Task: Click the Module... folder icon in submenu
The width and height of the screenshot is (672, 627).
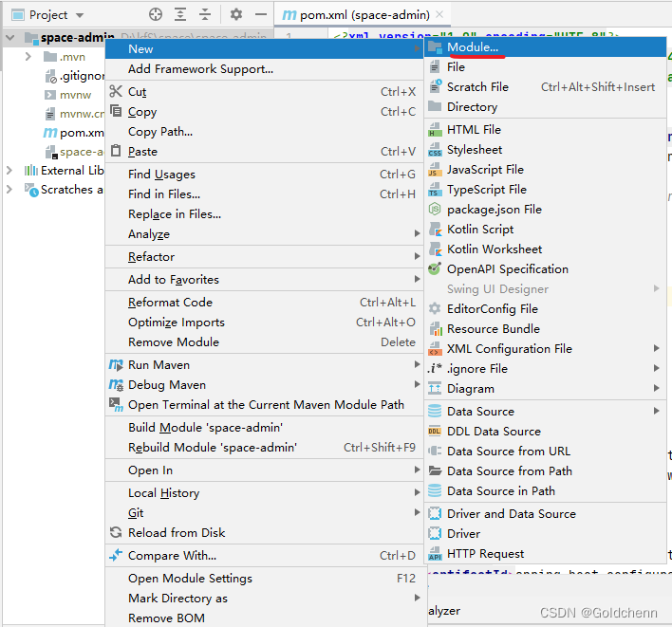Action: tap(435, 47)
